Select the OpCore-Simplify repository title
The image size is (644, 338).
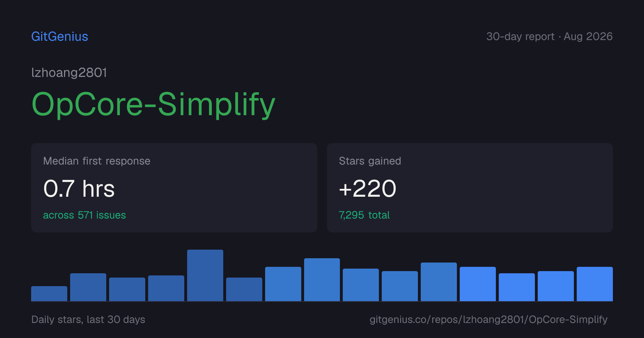pyautogui.click(x=153, y=104)
